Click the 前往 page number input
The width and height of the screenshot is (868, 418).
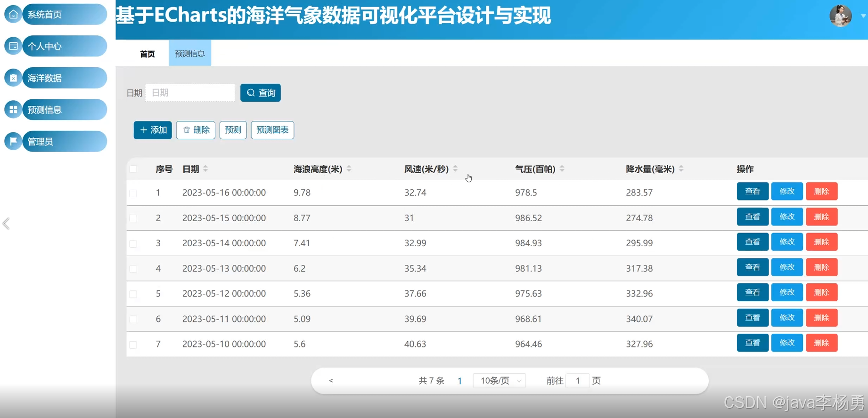577,381
